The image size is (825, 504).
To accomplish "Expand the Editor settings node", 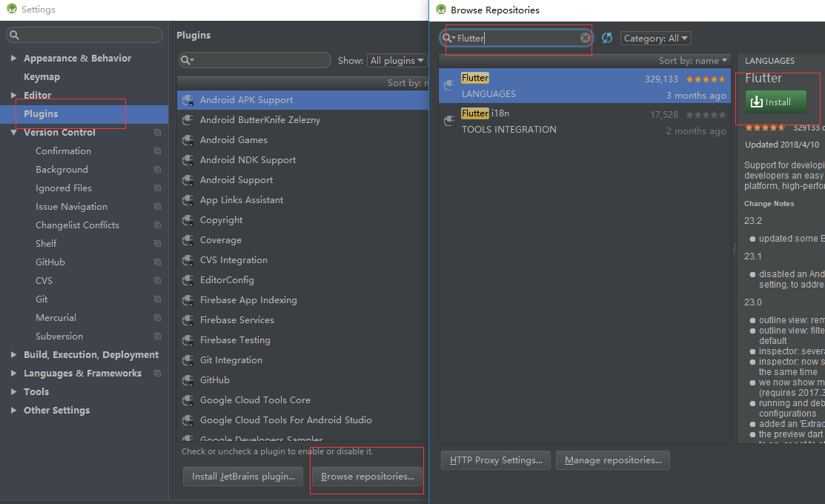I will pyautogui.click(x=13, y=95).
